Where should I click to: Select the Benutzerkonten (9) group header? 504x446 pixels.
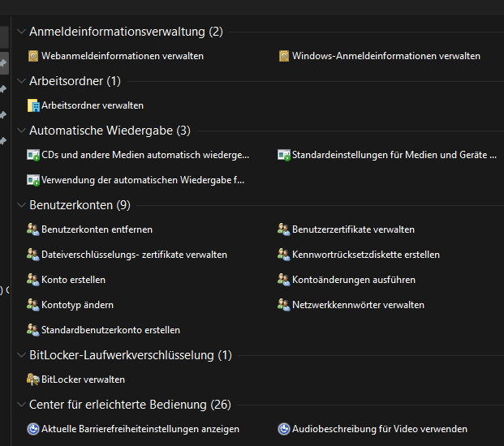[80, 205]
